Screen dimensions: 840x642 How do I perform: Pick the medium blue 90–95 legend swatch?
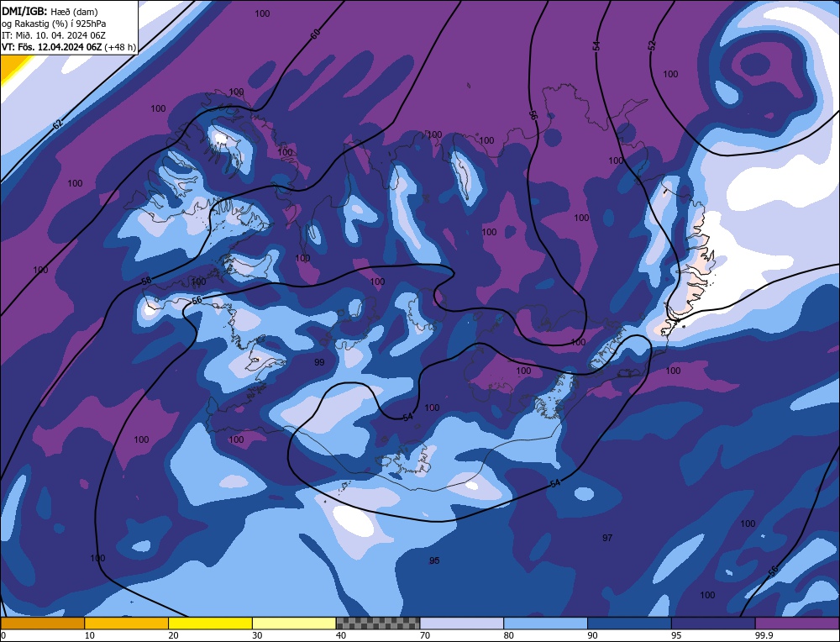coord(629,624)
